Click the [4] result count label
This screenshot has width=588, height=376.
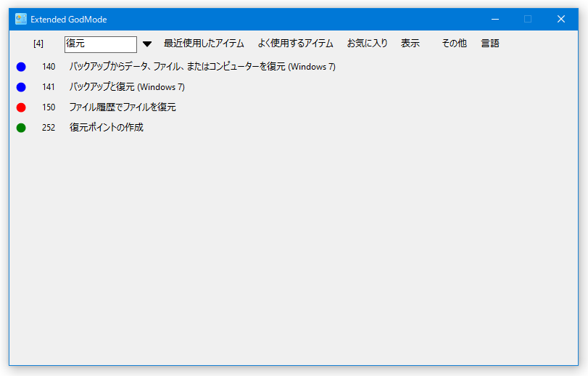[38, 44]
